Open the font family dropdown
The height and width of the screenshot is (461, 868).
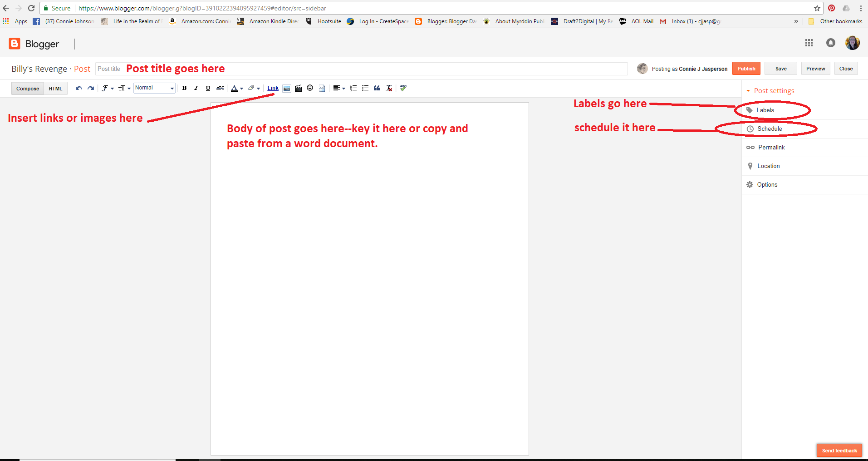107,88
